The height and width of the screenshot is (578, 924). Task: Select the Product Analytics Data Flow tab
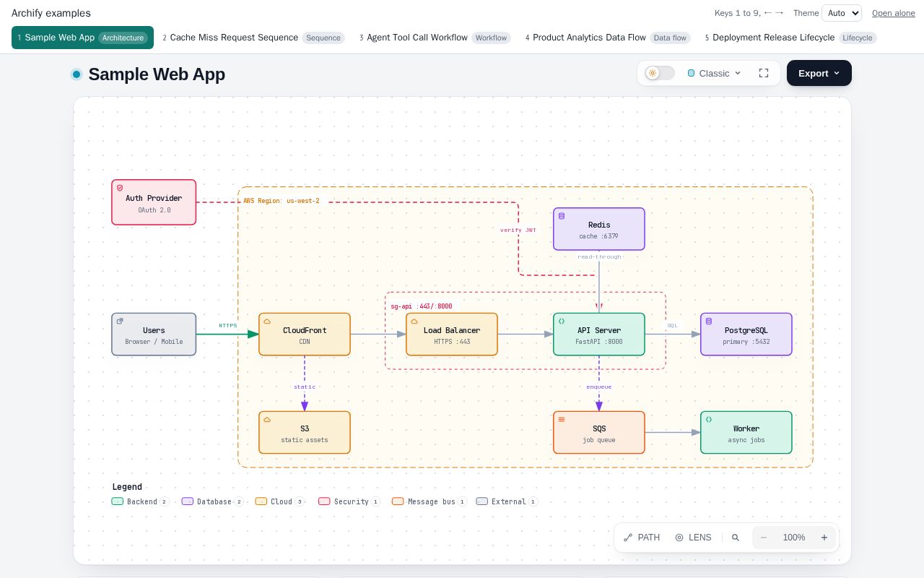click(x=608, y=38)
